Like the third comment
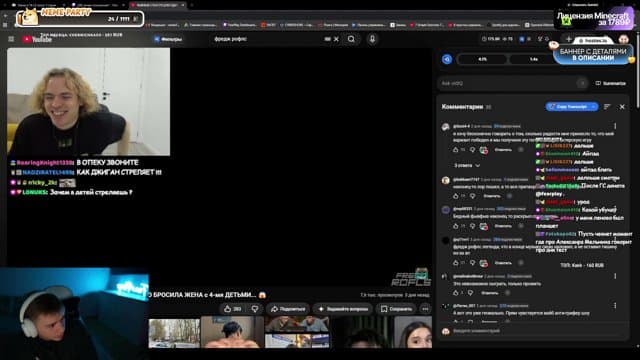Viewport: 640px width, 360px height. (x=456, y=226)
